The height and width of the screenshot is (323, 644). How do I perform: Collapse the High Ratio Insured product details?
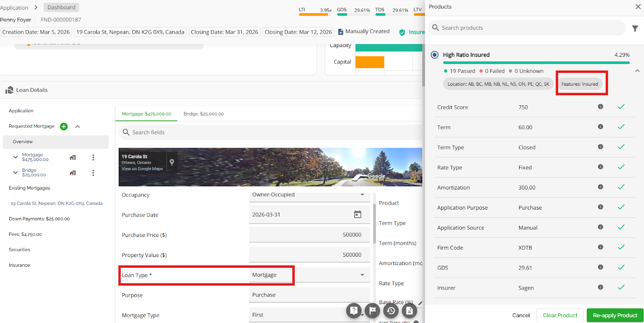(x=637, y=71)
